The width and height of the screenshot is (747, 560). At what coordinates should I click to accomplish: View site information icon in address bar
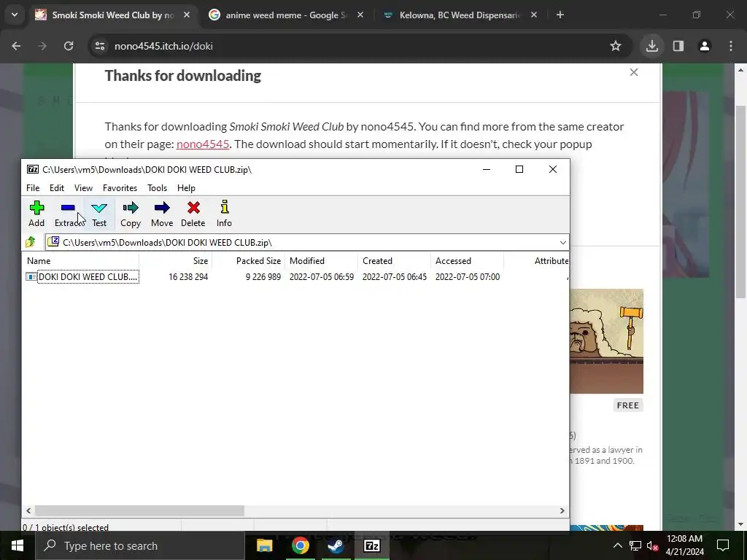pos(99,46)
